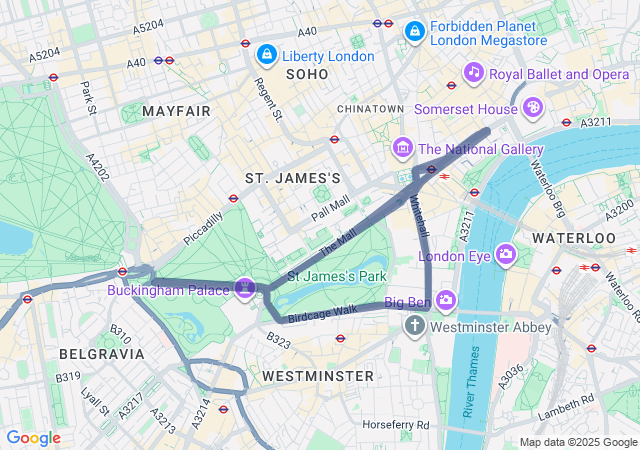Open the Big Ben camera marker
Image resolution: width=640 pixels, height=450 pixels.
pos(445,301)
